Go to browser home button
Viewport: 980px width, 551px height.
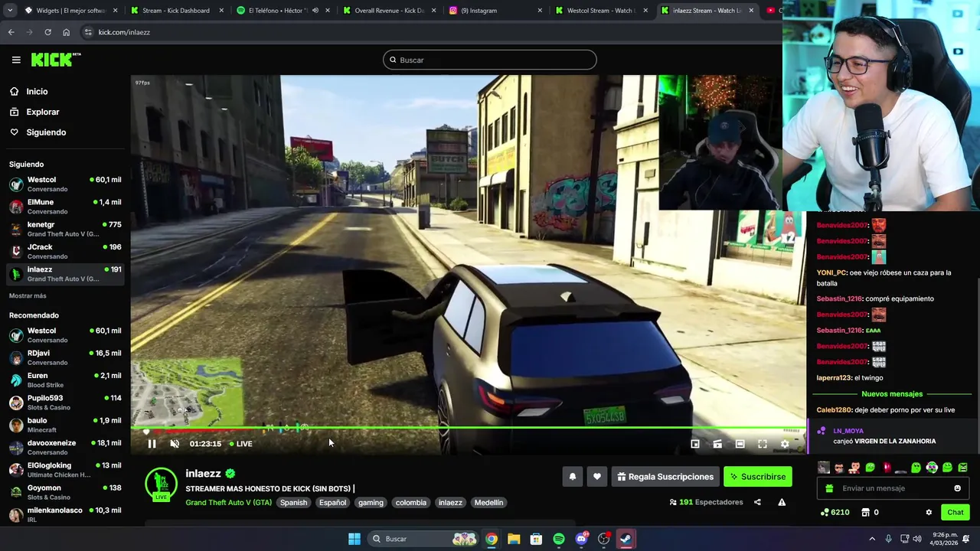[67, 32]
